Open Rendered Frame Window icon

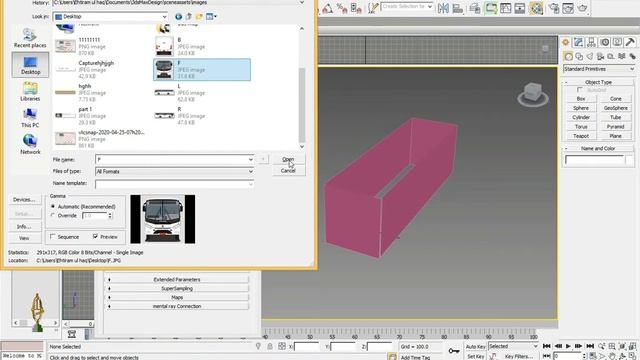tap(568, 8)
